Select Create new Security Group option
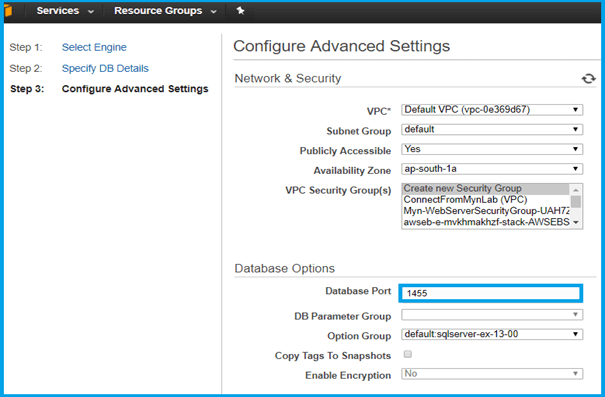This screenshot has width=605, height=397. click(x=485, y=189)
